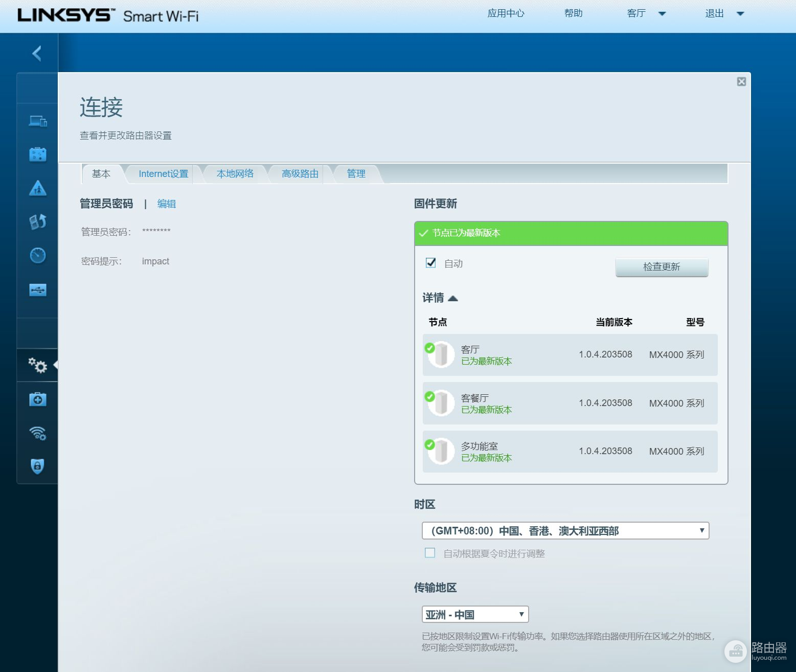Open the Guest Access sidebar icon

click(x=38, y=154)
